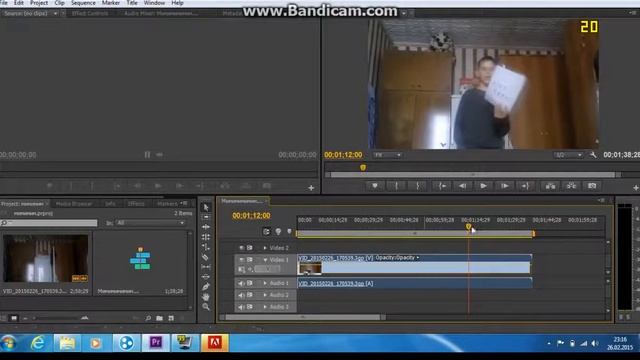
Task: Select the Track Select tool
Action: pos(206,217)
